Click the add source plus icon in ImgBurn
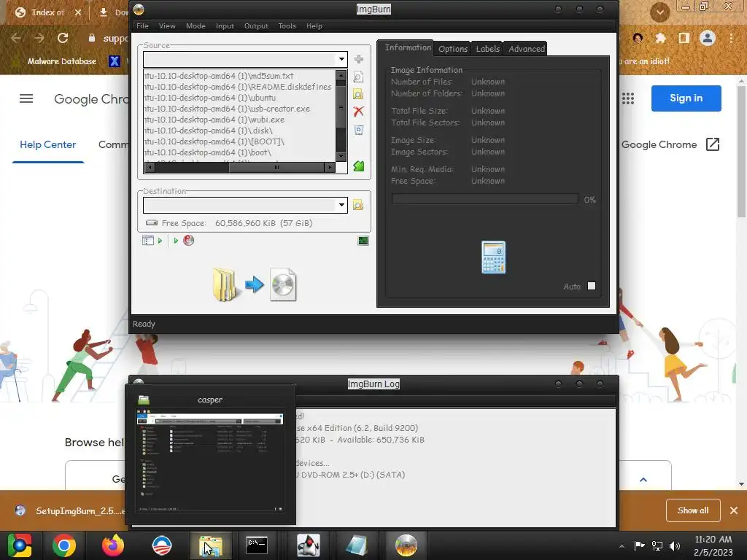 [x=359, y=59]
